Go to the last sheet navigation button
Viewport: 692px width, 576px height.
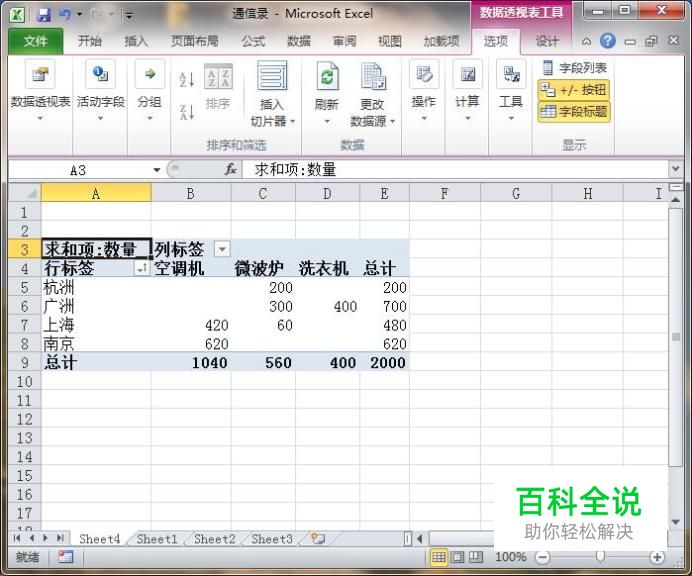point(60,538)
